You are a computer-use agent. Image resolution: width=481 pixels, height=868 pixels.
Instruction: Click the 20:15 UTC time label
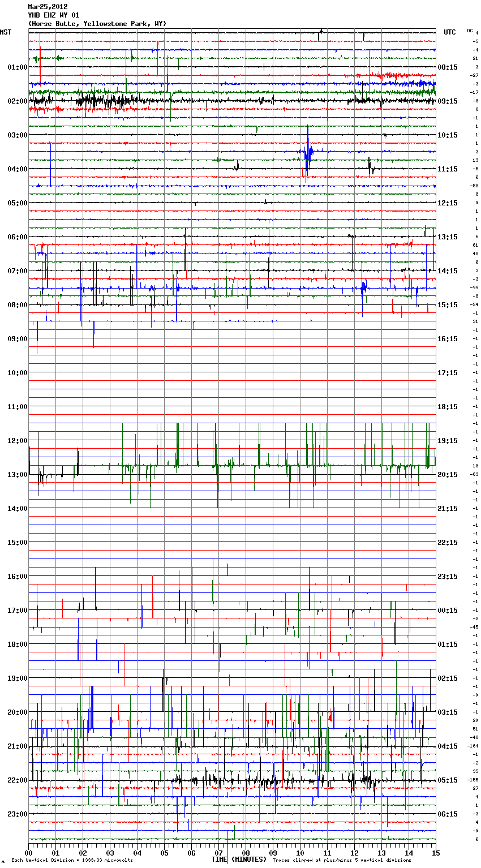point(448,474)
